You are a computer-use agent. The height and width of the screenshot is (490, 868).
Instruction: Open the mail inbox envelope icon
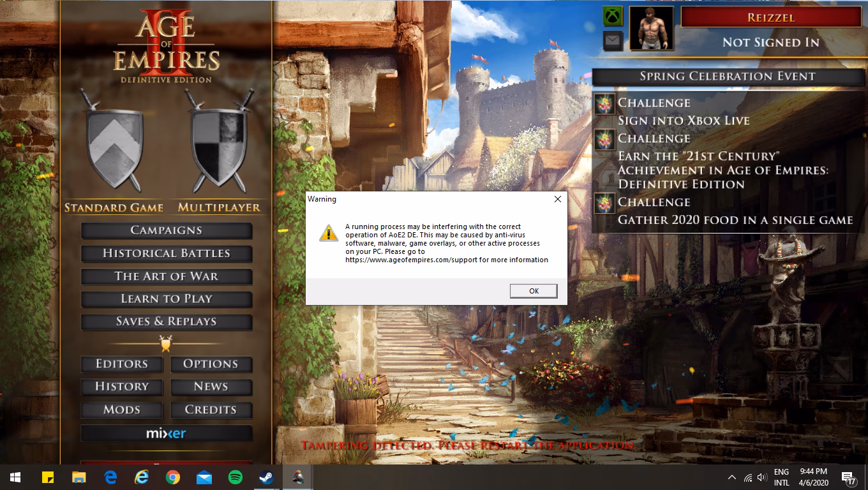[613, 41]
